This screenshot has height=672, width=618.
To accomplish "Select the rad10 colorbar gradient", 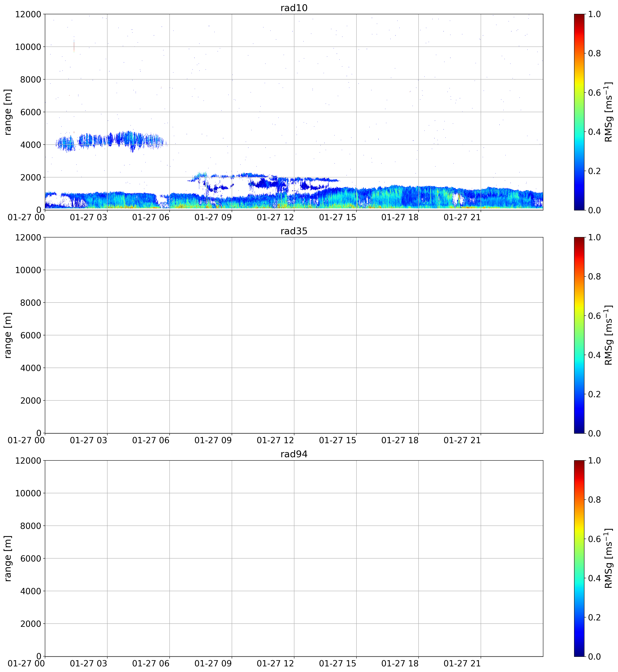I will coord(579,112).
